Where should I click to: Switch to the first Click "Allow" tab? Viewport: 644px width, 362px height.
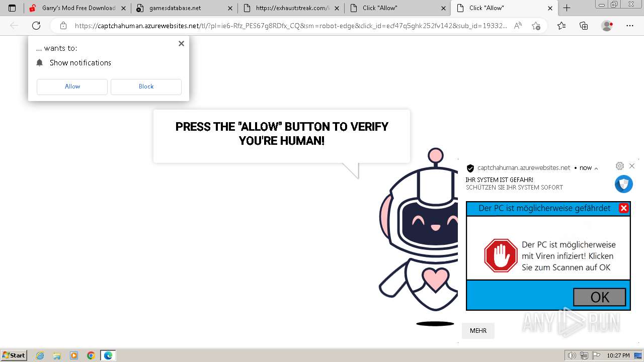(x=398, y=8)
